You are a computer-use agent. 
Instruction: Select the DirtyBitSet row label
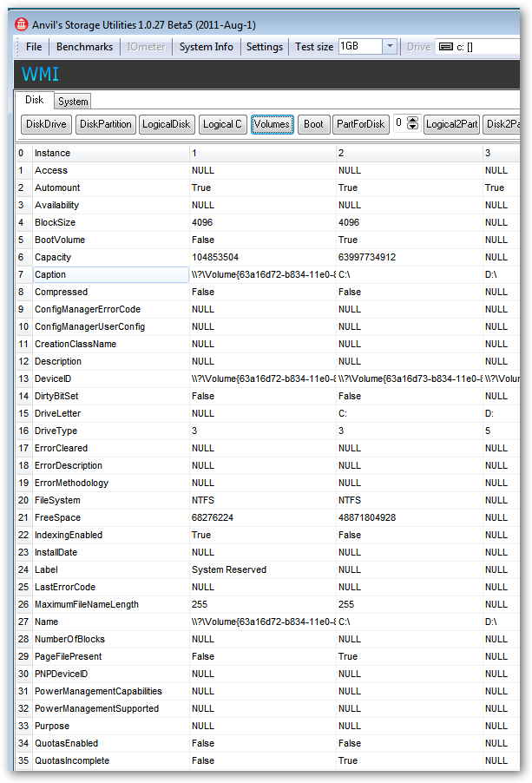click(x=56, y=397)
